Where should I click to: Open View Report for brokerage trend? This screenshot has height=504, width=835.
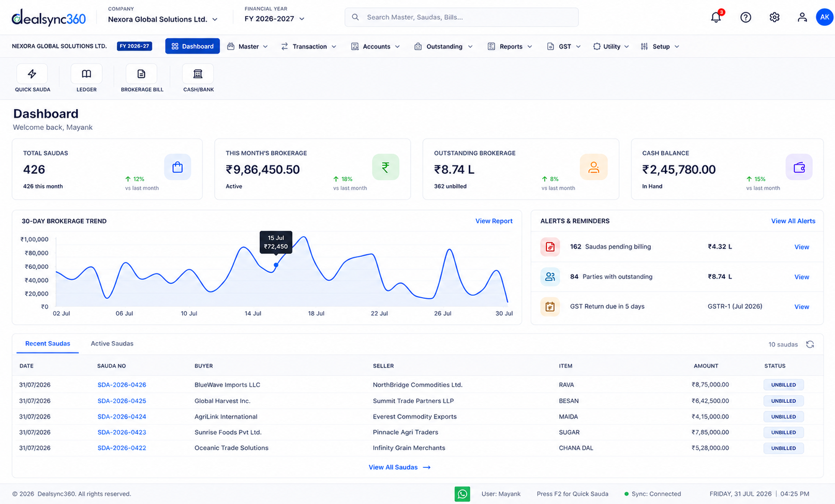[494, 221]
